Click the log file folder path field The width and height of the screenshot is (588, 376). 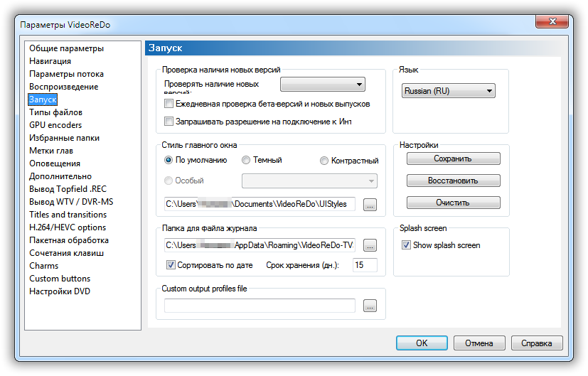pyautogui.click(x=260, y=245)
